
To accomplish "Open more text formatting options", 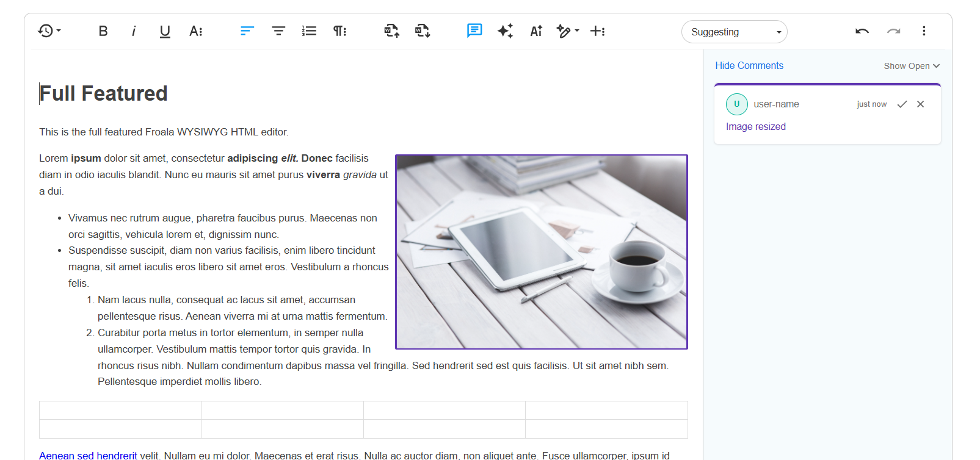I will click(196, 31).
